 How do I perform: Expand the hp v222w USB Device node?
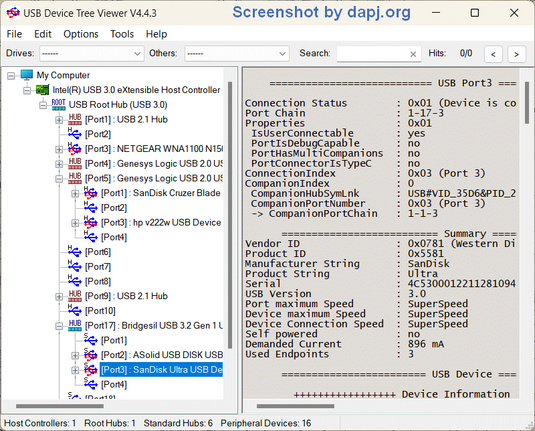pyautogui.click(x=75, y=223)
